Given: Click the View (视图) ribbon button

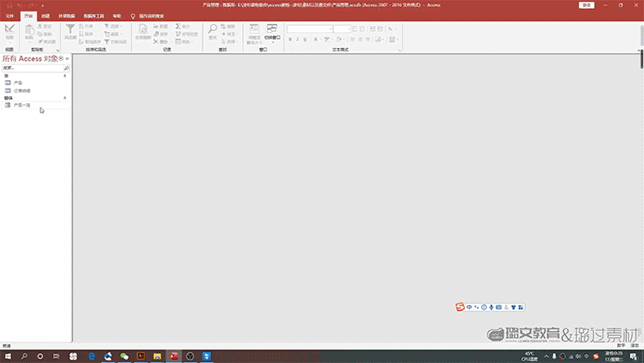Looking at the screenshot, I should pyautogui.click(x=10, y=33).
